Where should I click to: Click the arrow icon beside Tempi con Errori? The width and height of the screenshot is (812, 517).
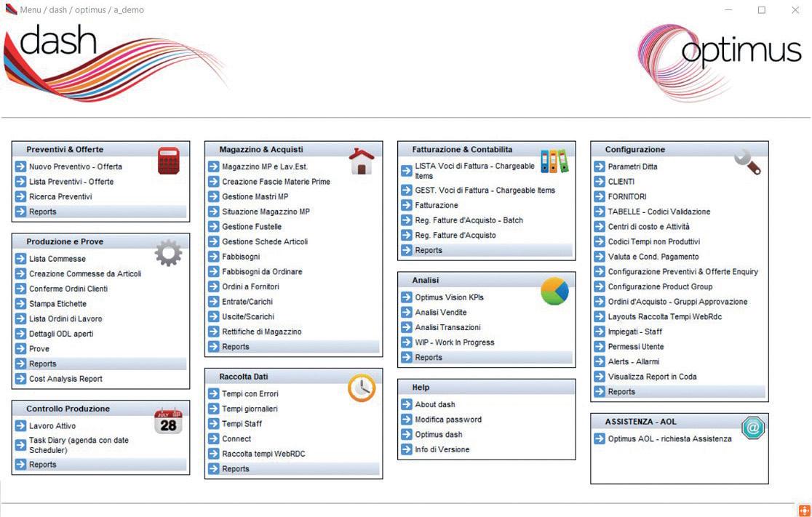click(213, 394)
